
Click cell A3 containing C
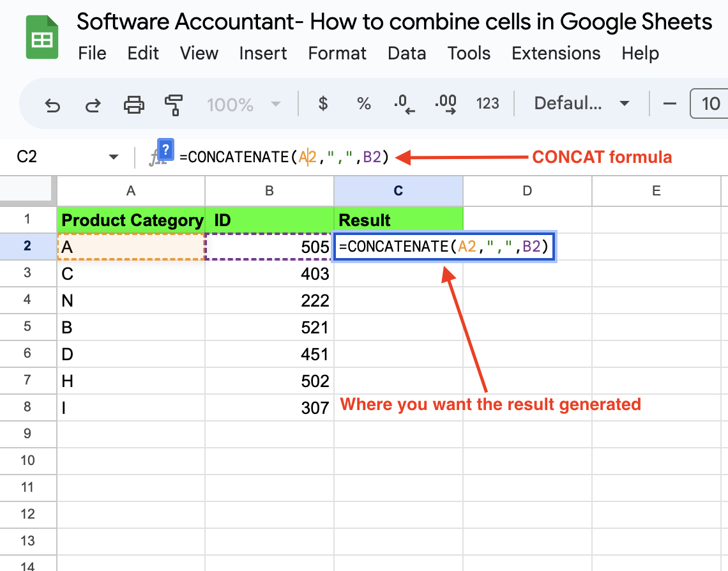click(131, 273)
